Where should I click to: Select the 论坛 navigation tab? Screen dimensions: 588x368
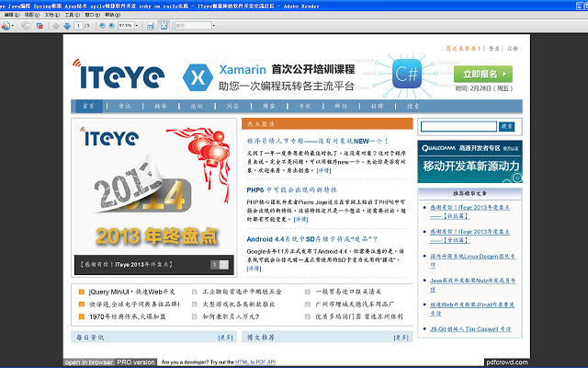(197, 107)
